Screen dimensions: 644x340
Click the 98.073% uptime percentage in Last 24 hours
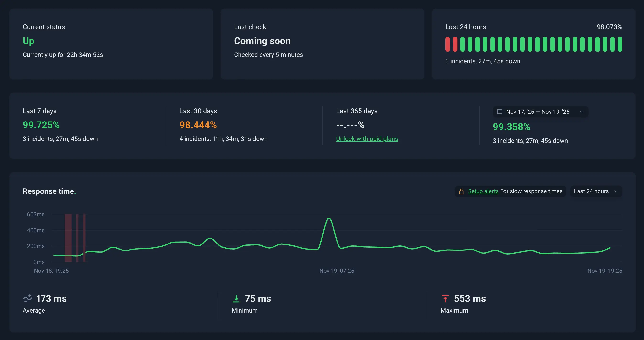tap(609, 27)
